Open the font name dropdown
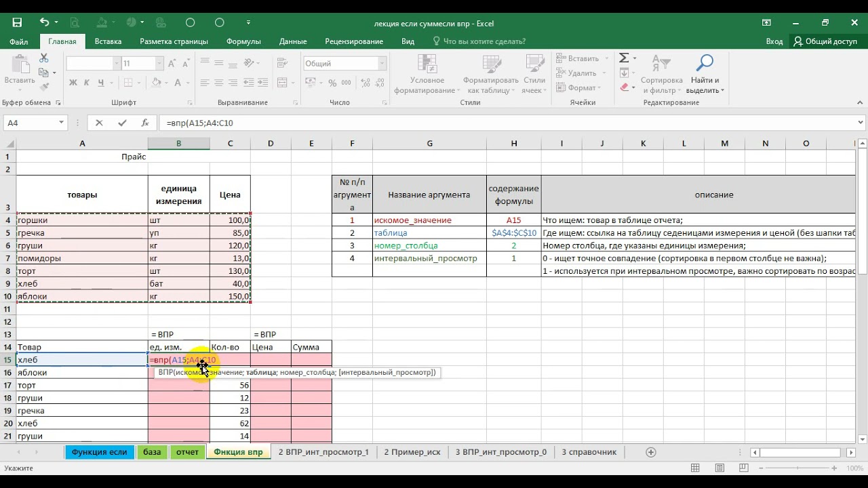The width and height of the screenshot is (868, 488). (x=115, y=63)
